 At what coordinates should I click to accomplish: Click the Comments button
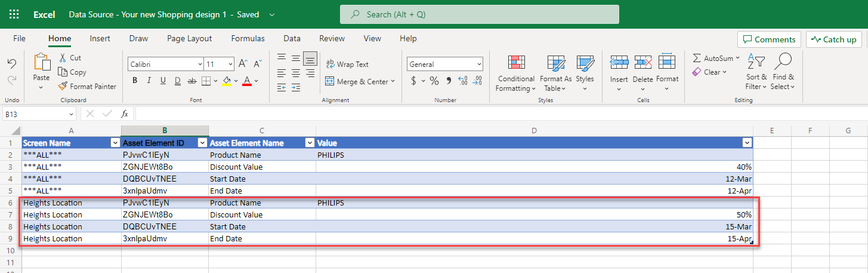(769, 39)
